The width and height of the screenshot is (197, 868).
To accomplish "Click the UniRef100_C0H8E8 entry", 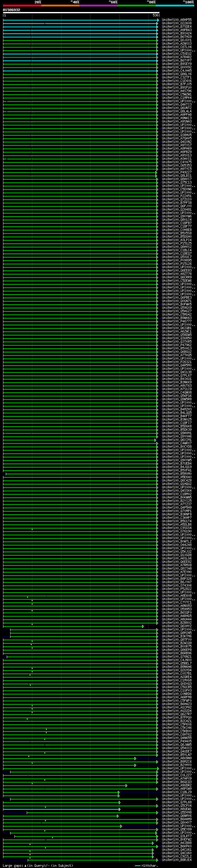I will [x=176, y=230].
